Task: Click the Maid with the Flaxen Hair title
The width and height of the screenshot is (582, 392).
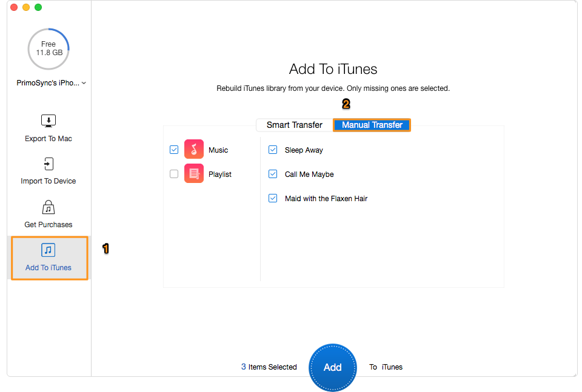Action: coord(326,198)
